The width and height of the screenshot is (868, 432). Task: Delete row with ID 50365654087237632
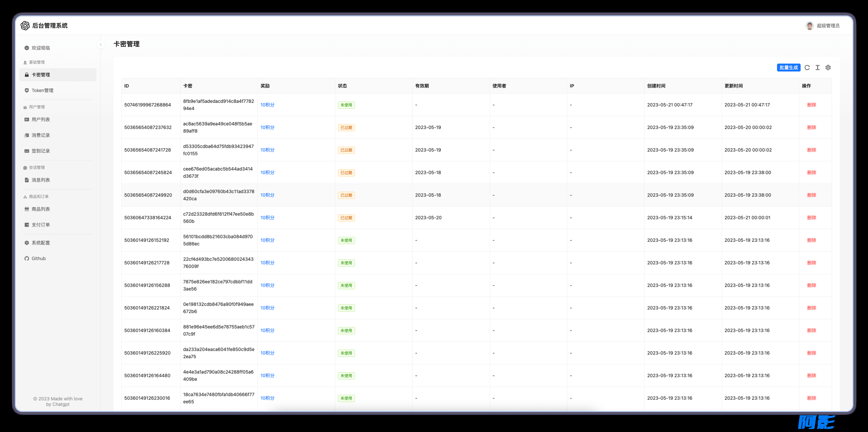[811, 127]
